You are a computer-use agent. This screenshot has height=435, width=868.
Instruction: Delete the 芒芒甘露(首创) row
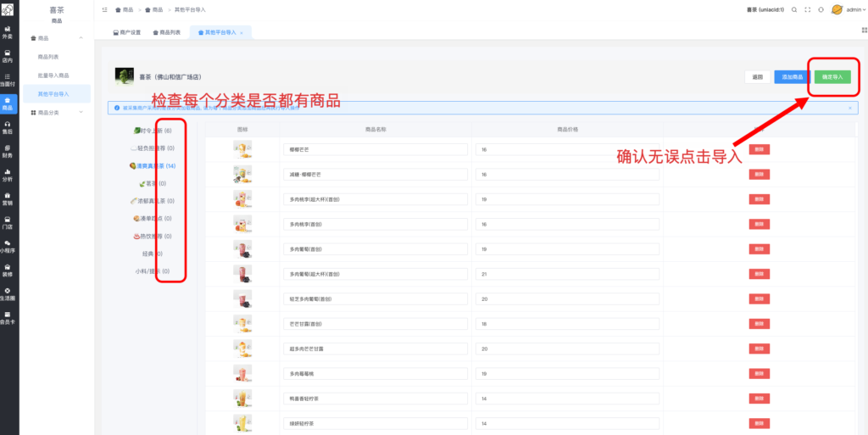[759, 324]
